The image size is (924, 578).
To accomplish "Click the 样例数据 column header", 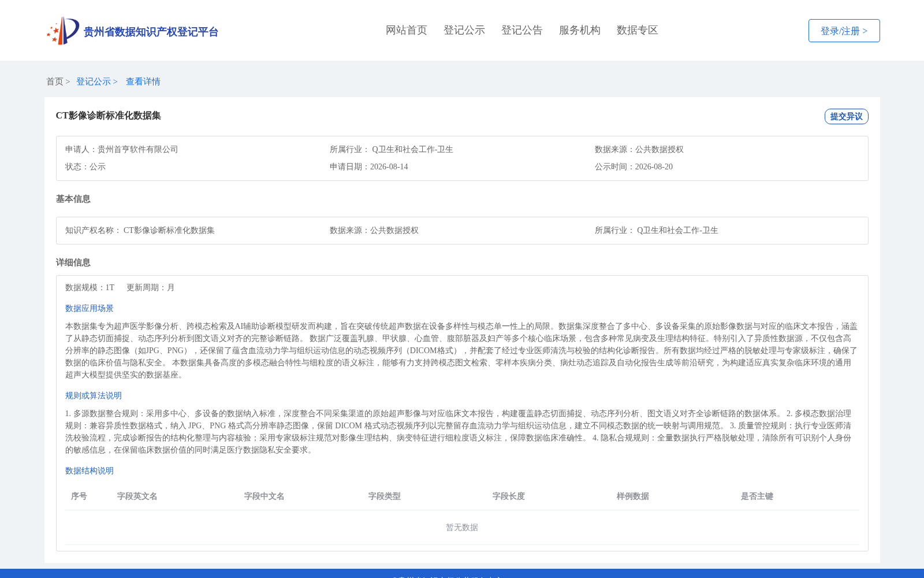I will (633, 497).
